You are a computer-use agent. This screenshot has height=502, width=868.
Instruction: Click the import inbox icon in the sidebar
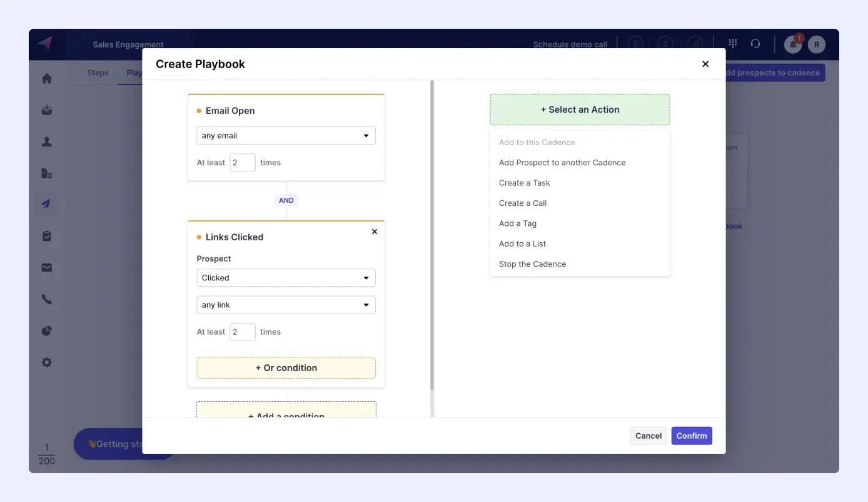pos(46,110)
